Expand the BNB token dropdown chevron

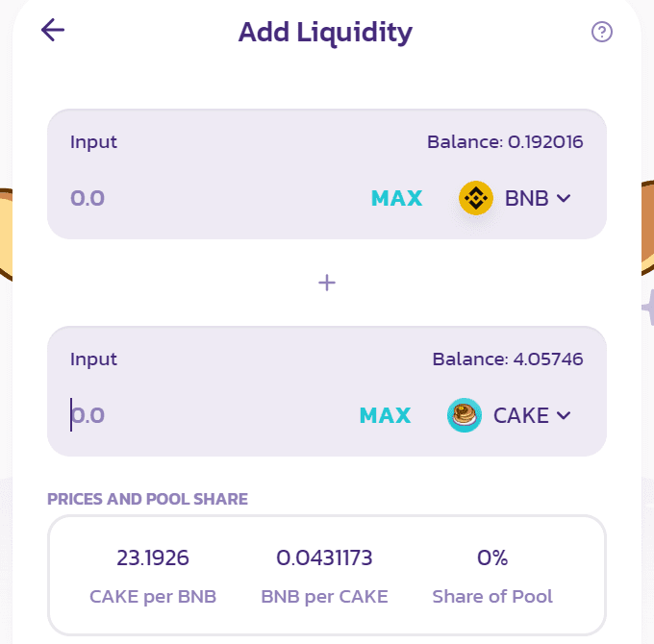564,198
